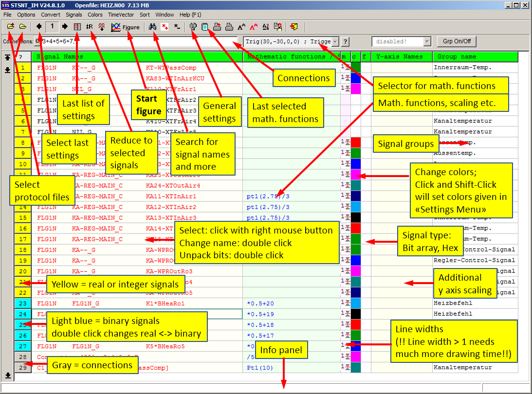Expand the disabled! group dropdown
Screen dimensions: 532x394
click(x=426, y=41)
